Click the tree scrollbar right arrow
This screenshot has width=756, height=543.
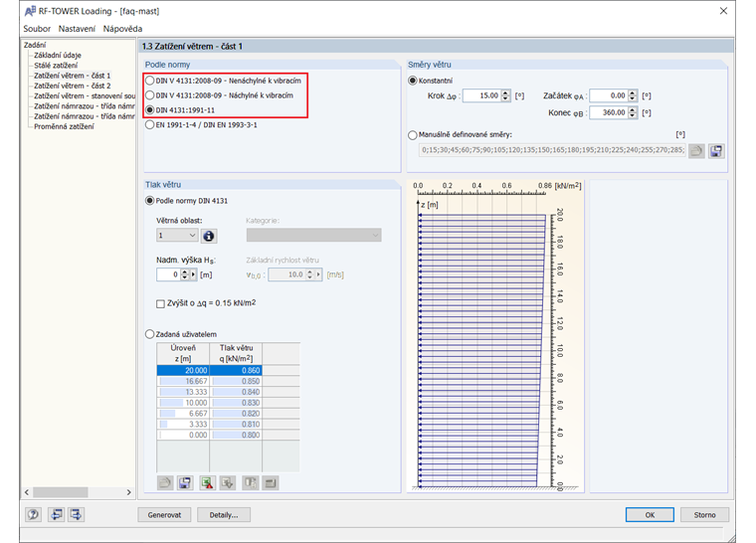(128, 492)
